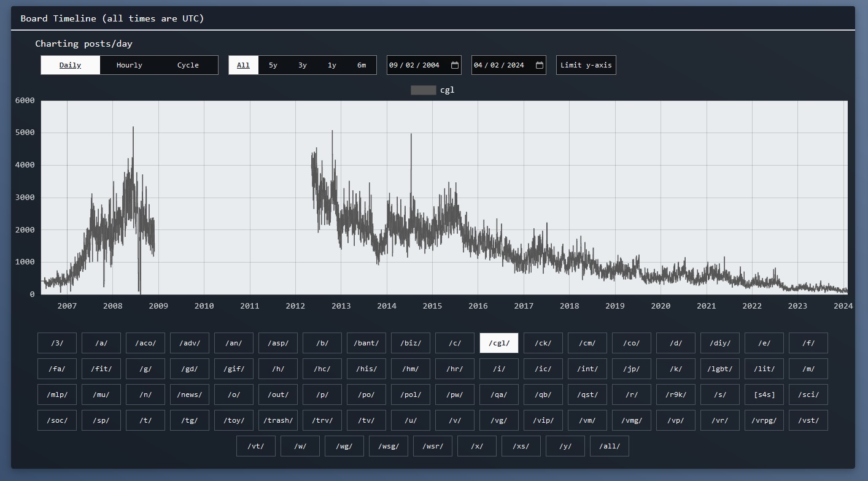The height and width of the screenshot is (481, 868).
Task: Select the /sp/ board
Action: (101, 420)
